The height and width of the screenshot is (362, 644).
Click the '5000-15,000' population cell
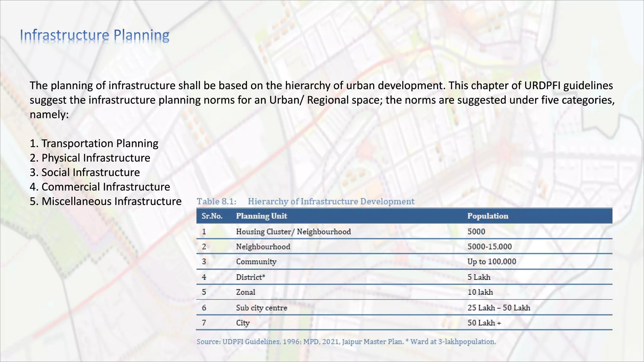coord(489,247)
